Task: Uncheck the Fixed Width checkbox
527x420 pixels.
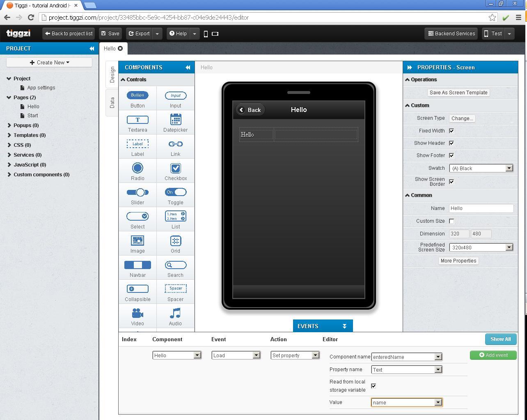Action: click(x=451, y=131)
